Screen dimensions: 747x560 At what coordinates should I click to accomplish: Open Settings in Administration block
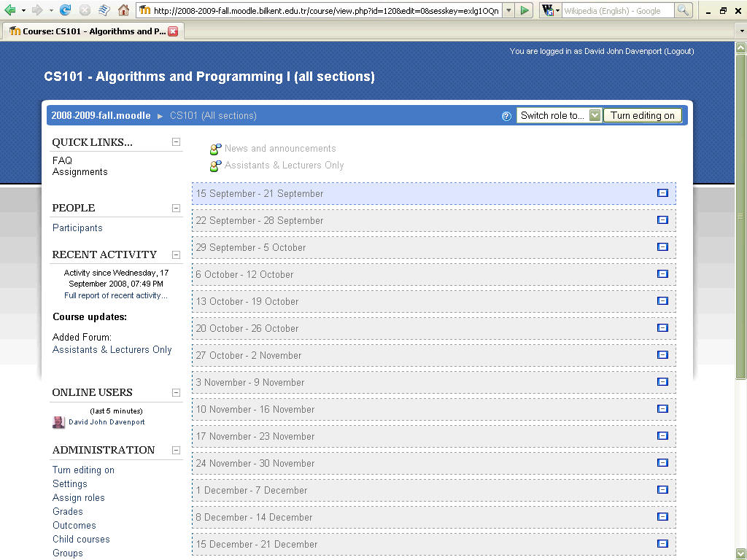click(70, 484)
